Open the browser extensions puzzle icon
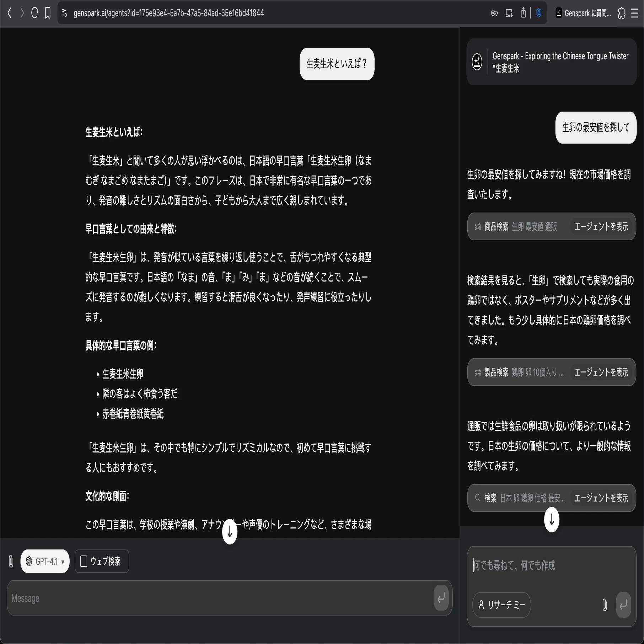Image resolution: width=644 pixels, height=644 pixels. (x=622, y=13)
